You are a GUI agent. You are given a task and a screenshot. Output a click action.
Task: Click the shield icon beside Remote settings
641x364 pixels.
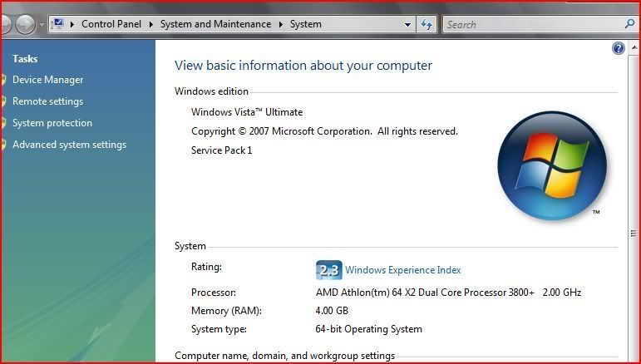pos(3,101)
